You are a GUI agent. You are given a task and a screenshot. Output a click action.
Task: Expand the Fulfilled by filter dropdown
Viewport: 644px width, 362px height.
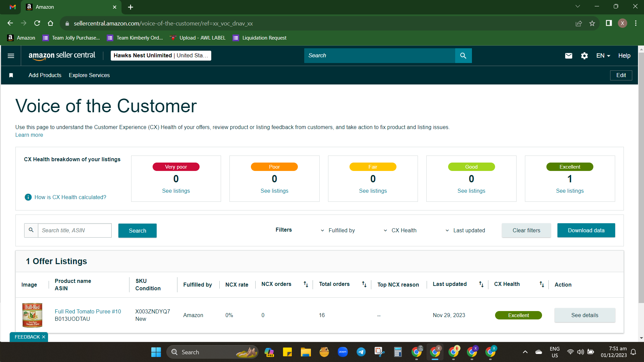pos(337,231)
